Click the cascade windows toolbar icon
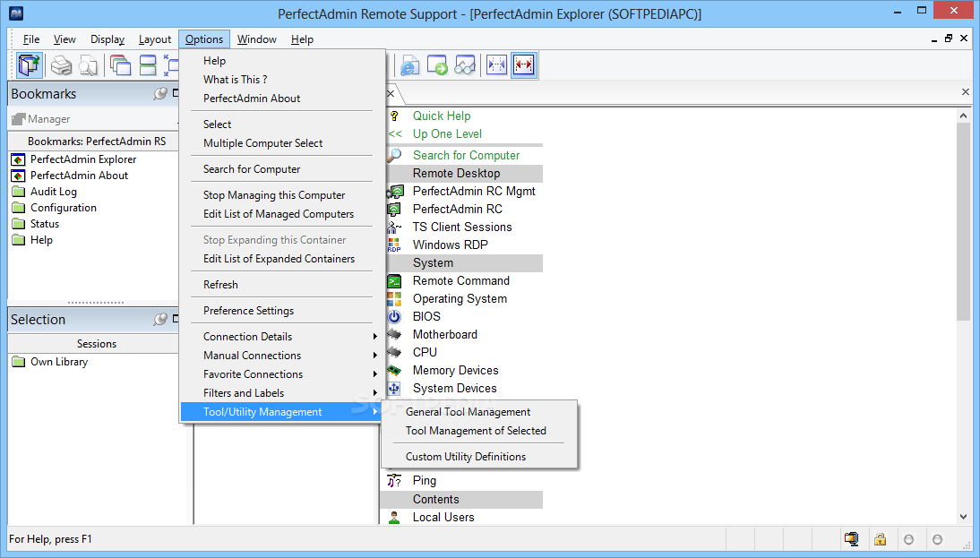This screenshot has height=558, width=980. pos(120,65)
